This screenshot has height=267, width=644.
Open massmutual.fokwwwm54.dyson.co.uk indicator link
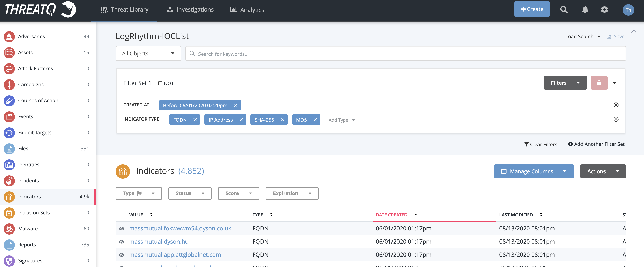click(x=180, y=228)
